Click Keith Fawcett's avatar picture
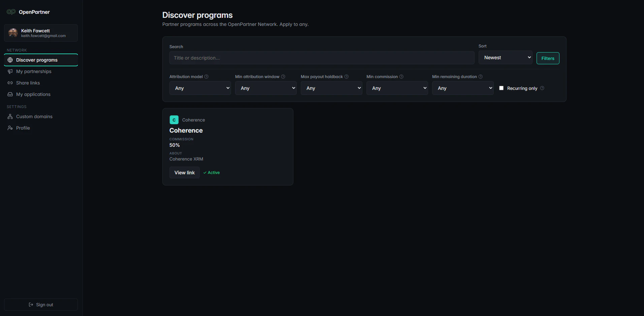644x316 pixels. tap(13, 33)
